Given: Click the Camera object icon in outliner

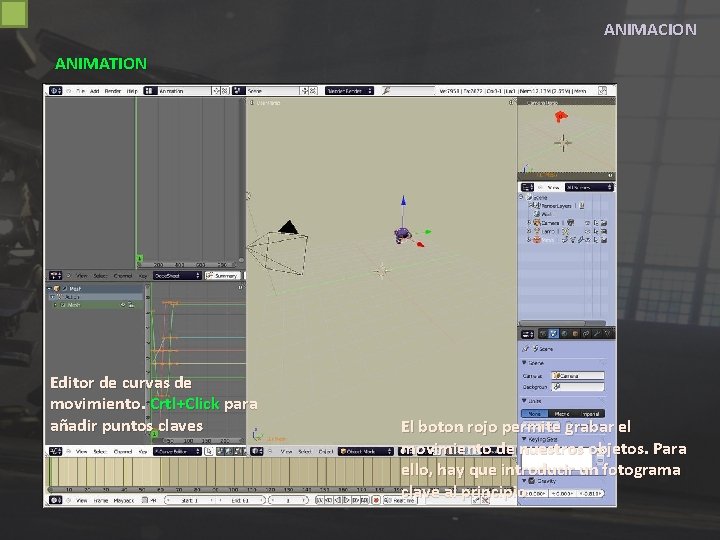Looking at the screenshot, I should coord(536,223).
